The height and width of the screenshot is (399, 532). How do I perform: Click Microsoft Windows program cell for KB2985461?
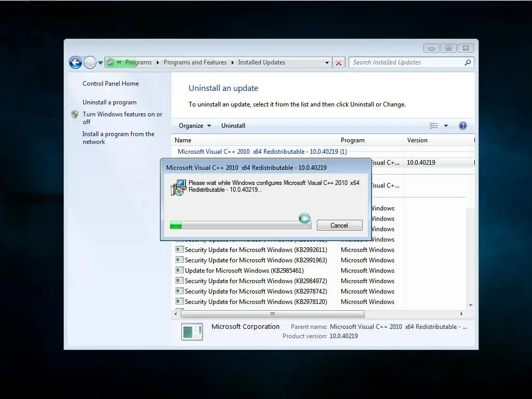[x=367, y=270]
